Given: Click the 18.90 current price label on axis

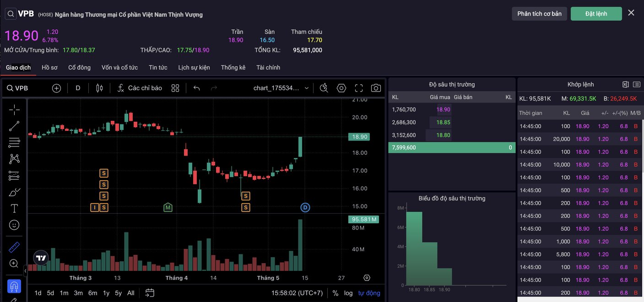Looking at the screenshot, I should (x=359, y=137).
